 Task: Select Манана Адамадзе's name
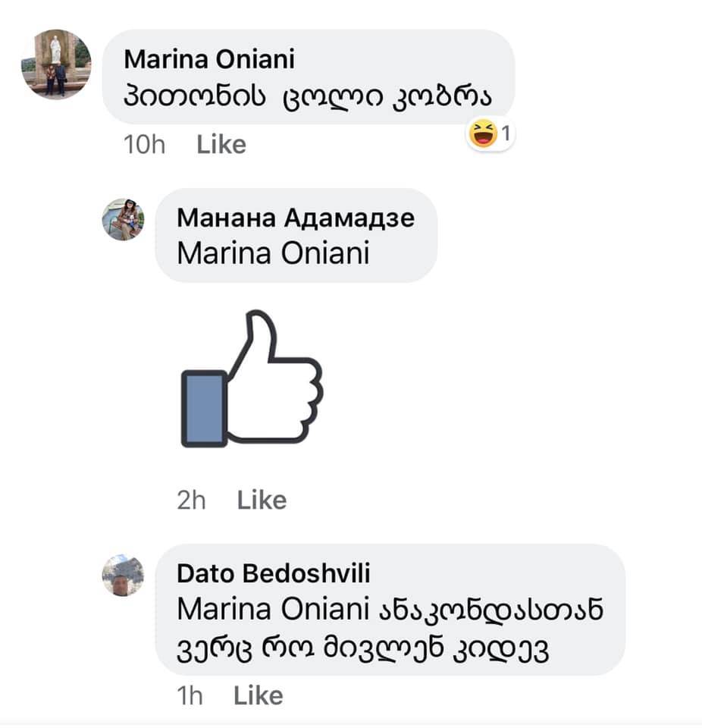click(x=295, y=218)
